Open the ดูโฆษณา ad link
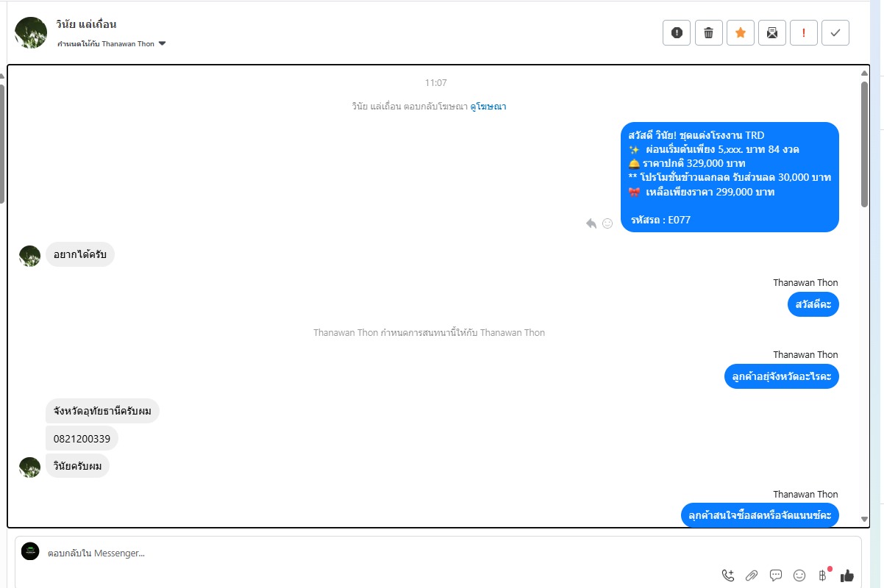 (488, 107)
